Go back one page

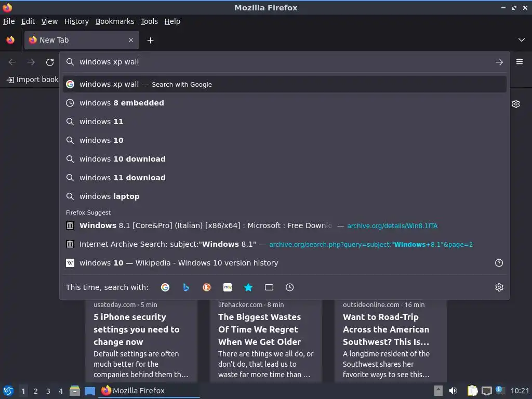click(12, 62)
